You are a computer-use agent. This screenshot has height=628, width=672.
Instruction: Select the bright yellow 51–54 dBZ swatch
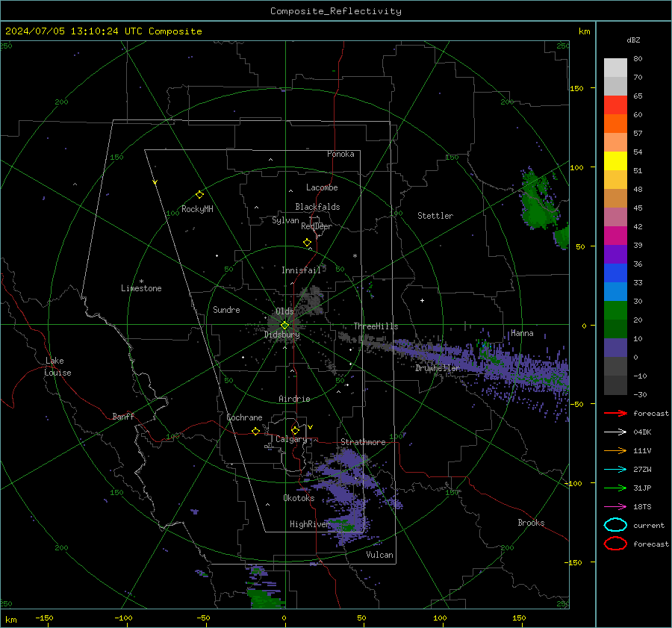[x=615, y=161]
